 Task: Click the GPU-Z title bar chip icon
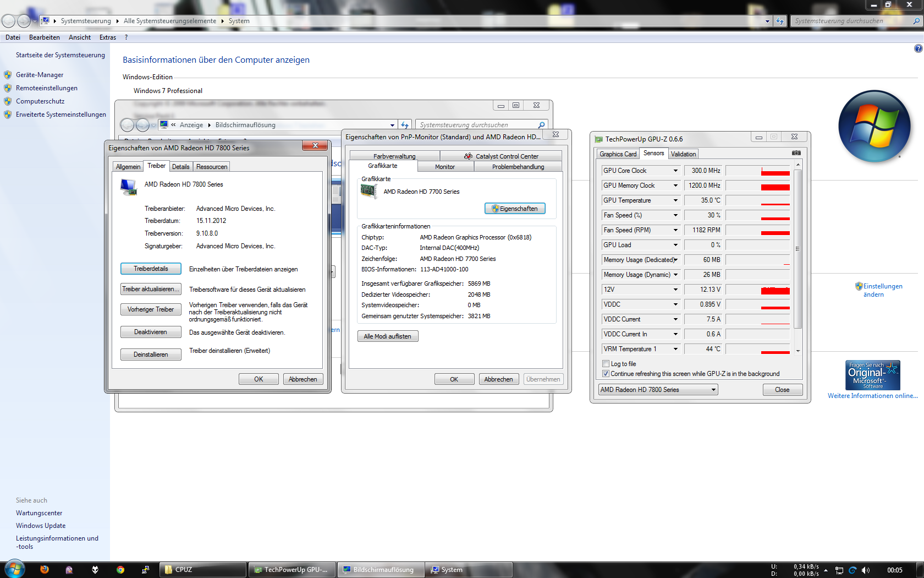598,139
